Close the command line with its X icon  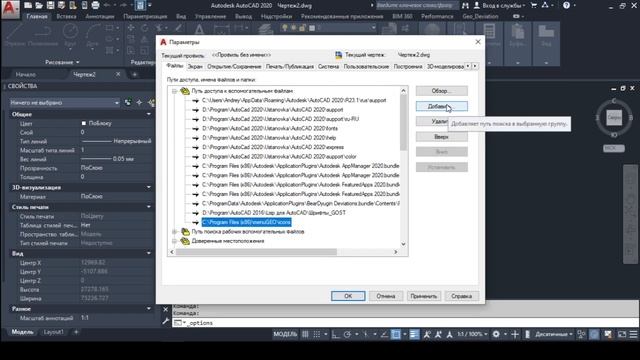click(165, 310)
